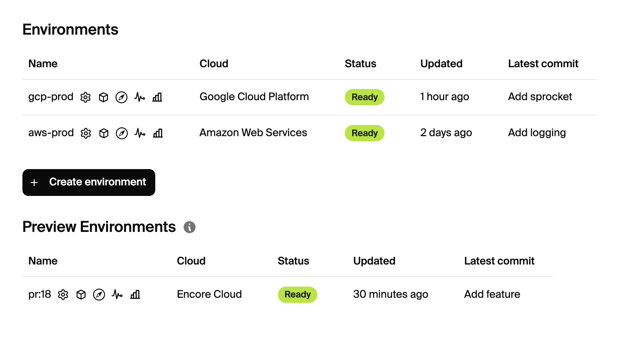The image size is (619, 364).
Task: Open settings gear for pr:18
Action: tap(63, 295)
